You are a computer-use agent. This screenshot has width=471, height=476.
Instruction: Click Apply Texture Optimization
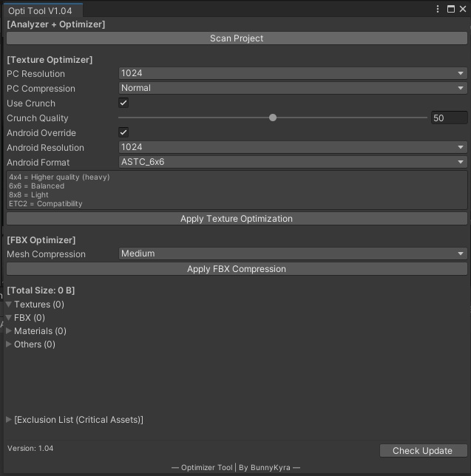point(237,219)
